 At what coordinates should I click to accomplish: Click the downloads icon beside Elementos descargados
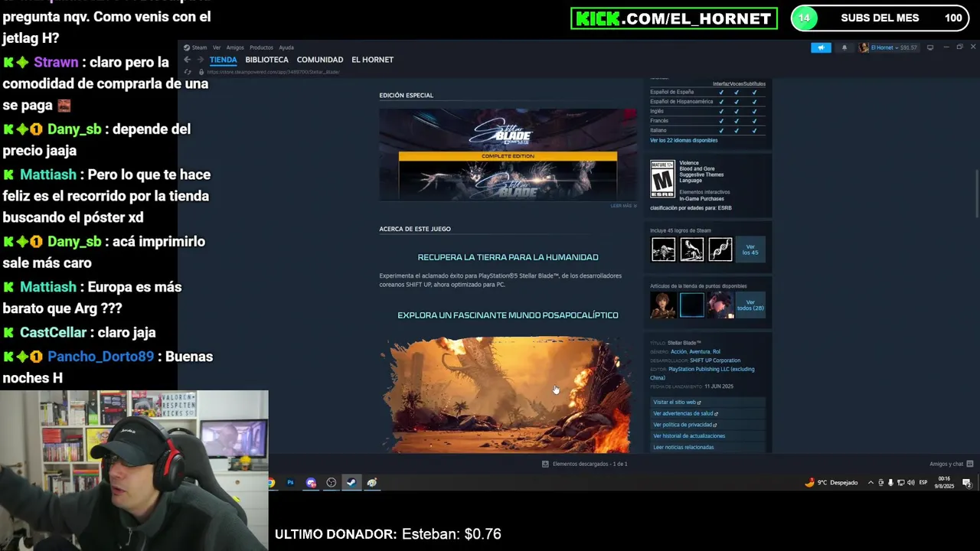click(545, 464)
